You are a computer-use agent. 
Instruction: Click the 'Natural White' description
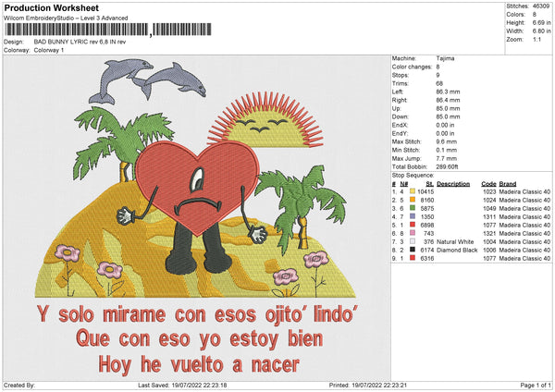(x=455, y=241)
